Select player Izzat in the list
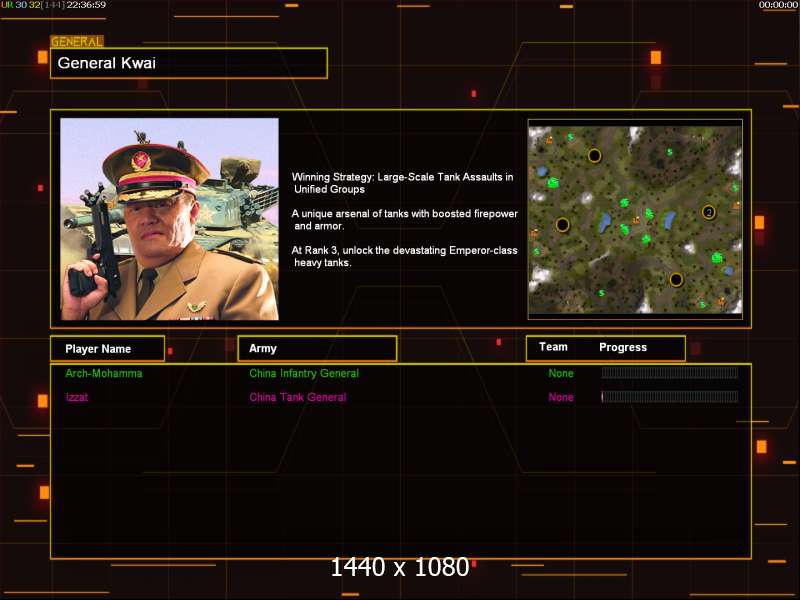This screenshot has height=600, width=800. pyautogui.click(x=77, y=397)
